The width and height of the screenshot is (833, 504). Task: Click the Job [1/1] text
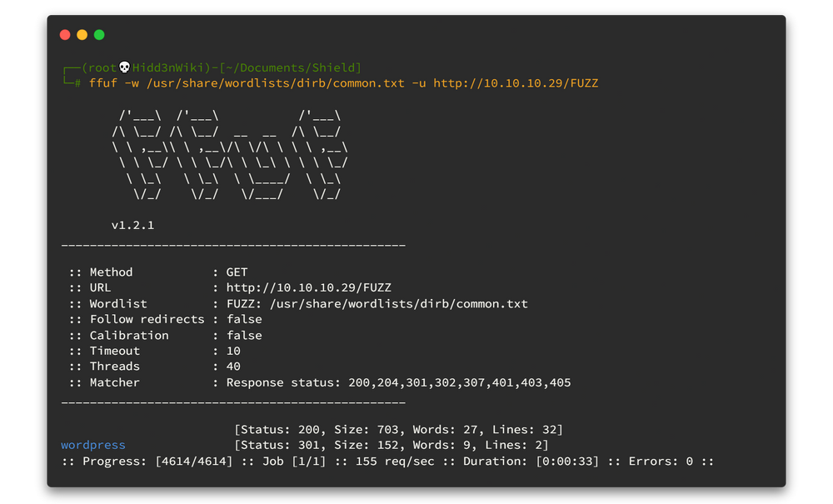click(294, 461)
